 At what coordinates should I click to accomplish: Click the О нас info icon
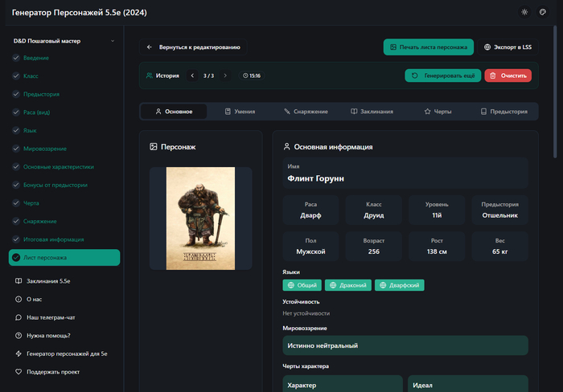18,300
